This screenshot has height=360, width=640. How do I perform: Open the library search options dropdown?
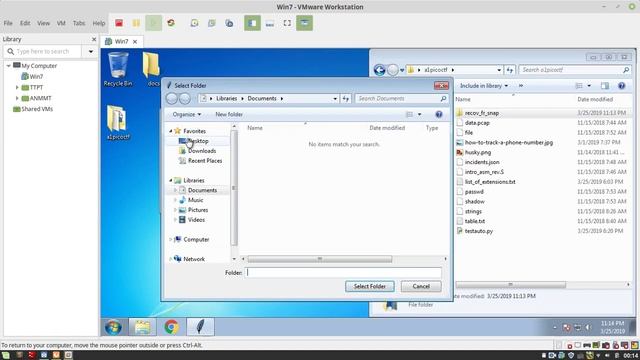pos(91,51)
